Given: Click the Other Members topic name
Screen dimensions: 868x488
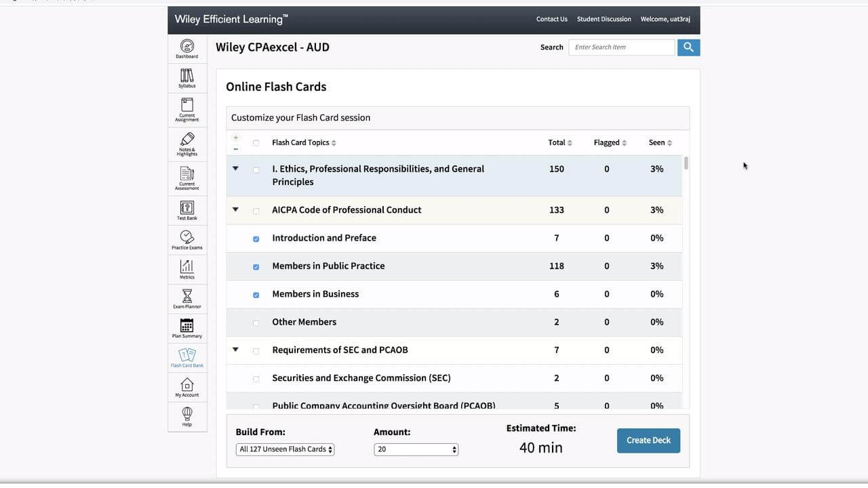Looking at the screenshot, I should pos(304,322).
